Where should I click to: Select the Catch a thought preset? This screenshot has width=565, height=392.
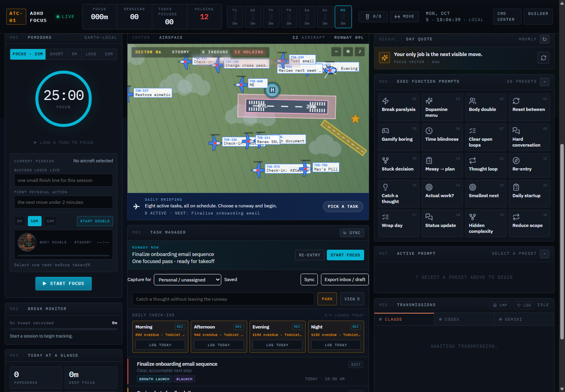[x=399, y=194]
